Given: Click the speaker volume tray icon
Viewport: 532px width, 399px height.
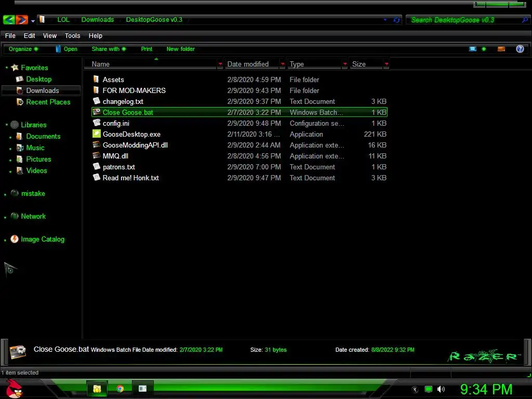Looking at the screenshot, I should coord(441,389).
